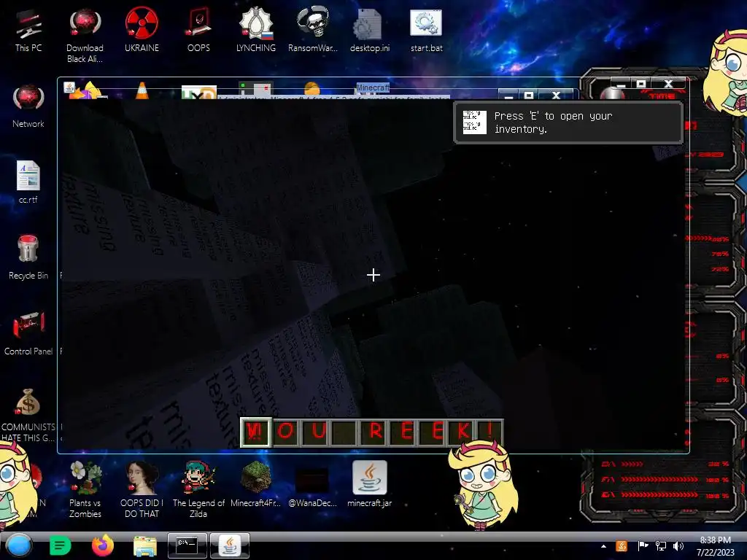Viewport: 747px width, 560px height.
Task: Select the hotbar slot showing R
Action: tap(374, 432)
